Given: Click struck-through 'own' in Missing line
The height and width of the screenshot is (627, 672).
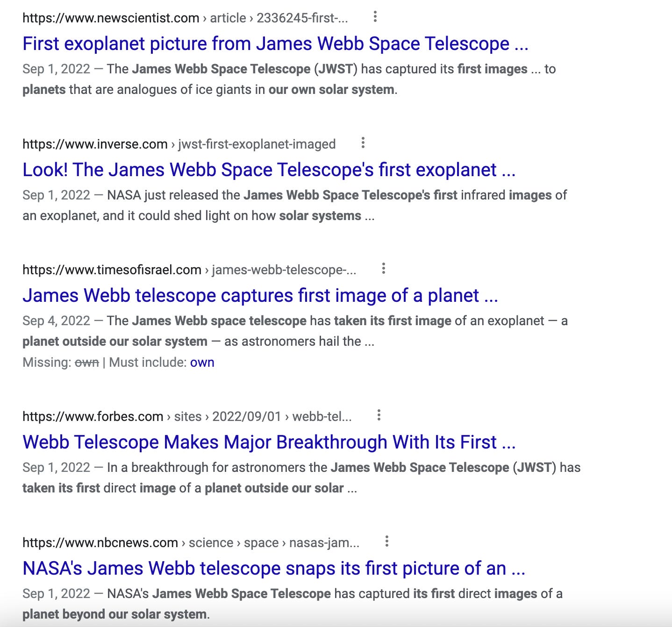Looking at the screenshot, I should click(87, 363).
